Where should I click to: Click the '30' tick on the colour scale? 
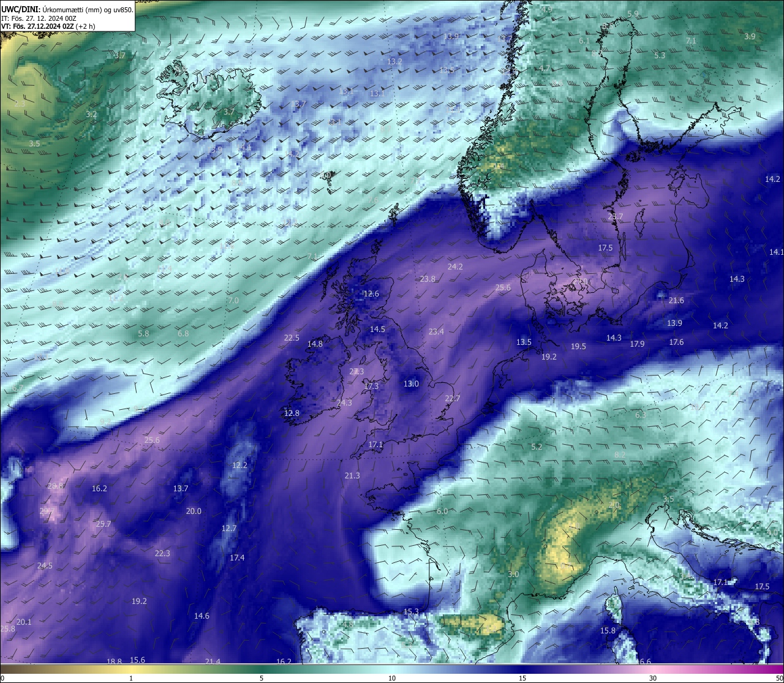653,678
